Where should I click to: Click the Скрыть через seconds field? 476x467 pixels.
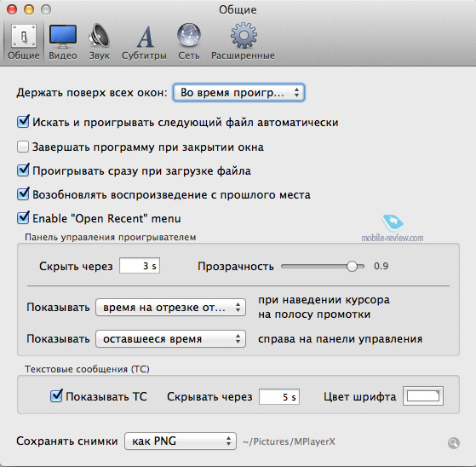(140, 266)
